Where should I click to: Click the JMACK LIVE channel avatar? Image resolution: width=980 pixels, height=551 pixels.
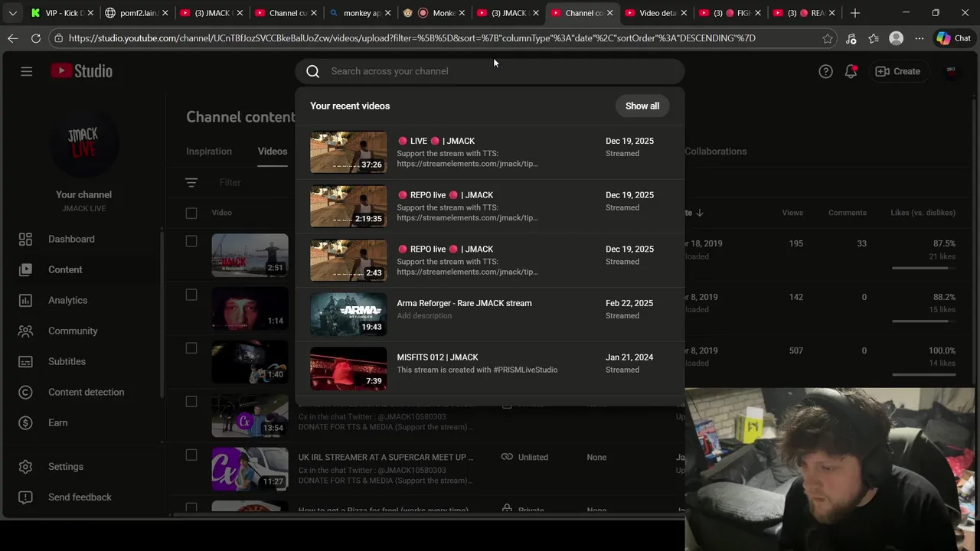click(83, 143)
